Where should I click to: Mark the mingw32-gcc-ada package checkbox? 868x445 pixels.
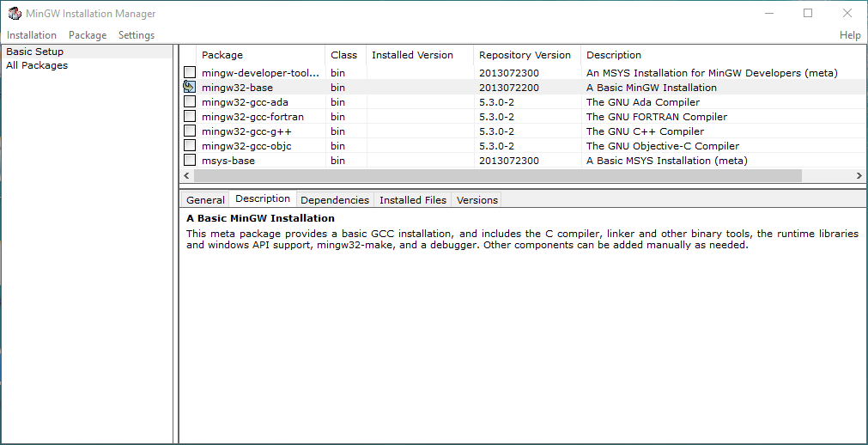pos(189,101)
